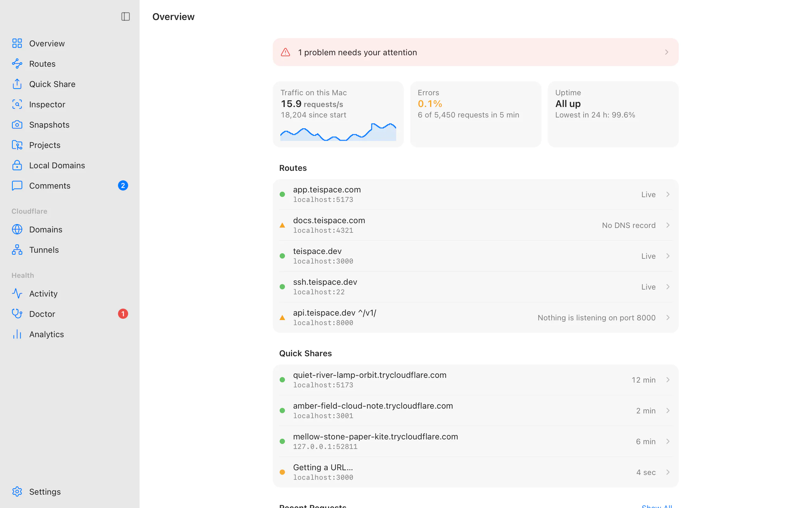812x508 pixels.
Task: Toggle the sidebar collapse icon
Action: pos(125,17)
